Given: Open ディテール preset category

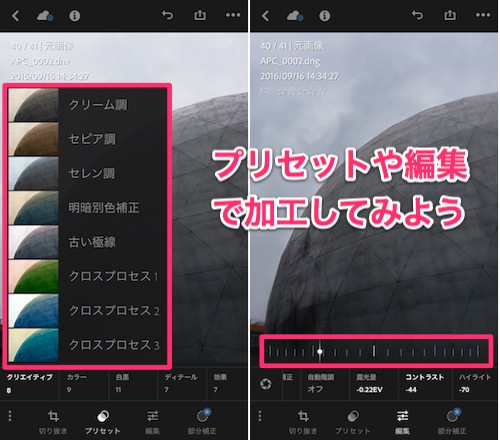Looking at the screenshot, I should pos(182,383).
